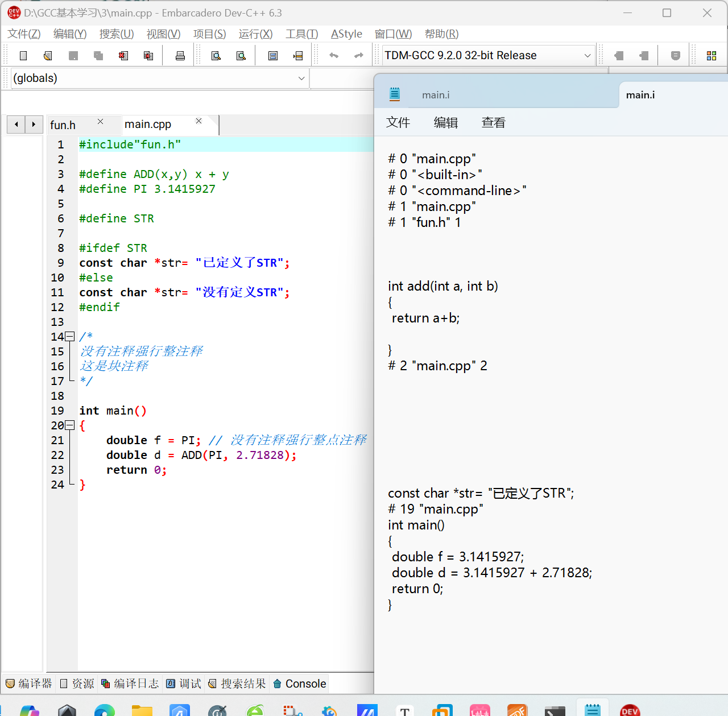Open the 文件(Z) menu
This screenshot has height=716, width=728.
[x=24, y=34]
